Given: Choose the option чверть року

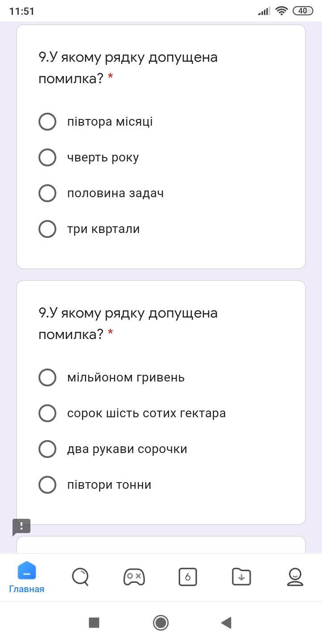Looking at the screenshot, I should tap(47, 157).
